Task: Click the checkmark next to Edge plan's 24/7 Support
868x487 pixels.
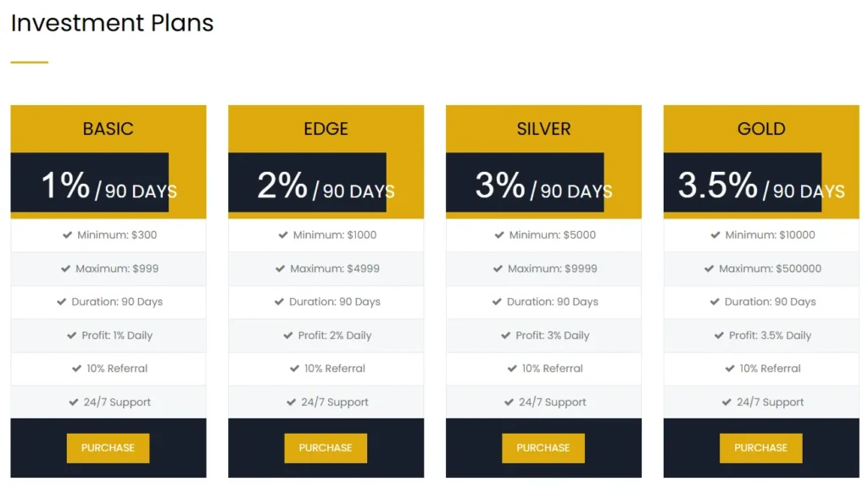Action: (x=292, y=402)
